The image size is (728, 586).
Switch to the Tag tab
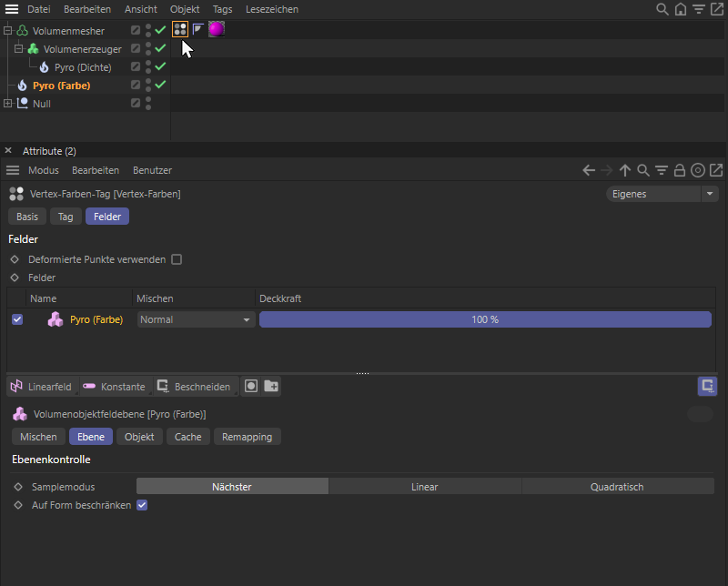66,217
